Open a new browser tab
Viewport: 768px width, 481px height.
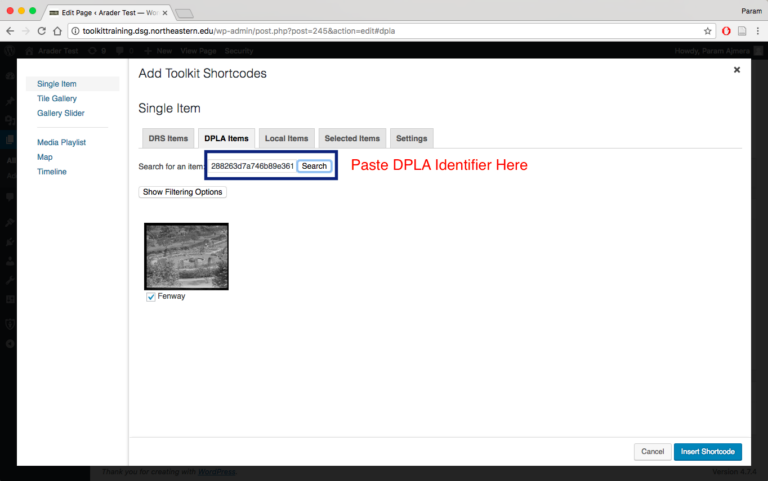pyautogui.click(x=185, y=11)
